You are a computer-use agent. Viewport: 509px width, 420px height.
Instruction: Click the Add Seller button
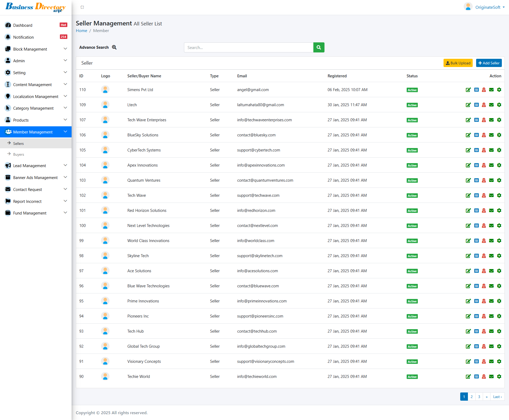point(489,63)
